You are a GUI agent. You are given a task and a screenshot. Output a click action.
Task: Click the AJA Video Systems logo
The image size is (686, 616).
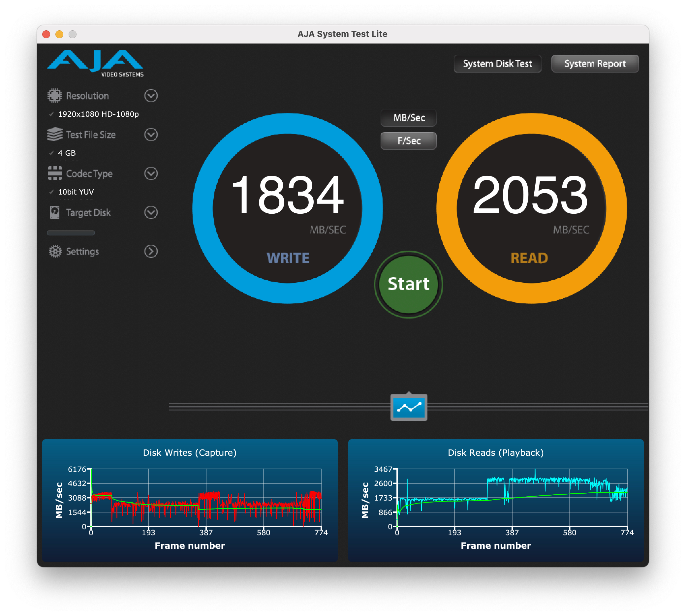click(95, 63)
